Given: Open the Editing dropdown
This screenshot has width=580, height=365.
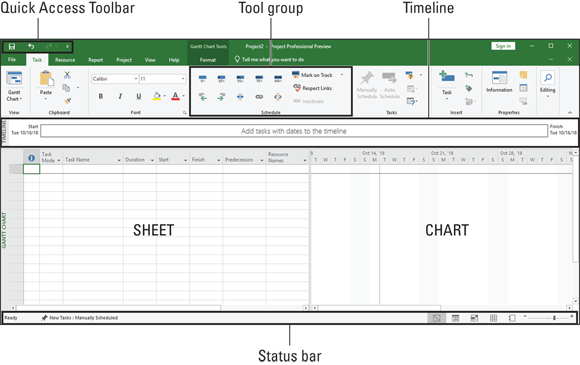Looking at the screenshot, I should point(547,84).
